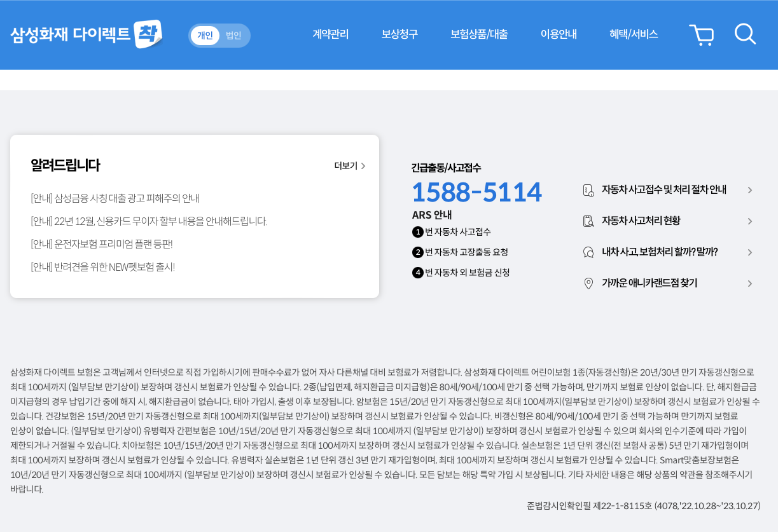Open notice 반려견을 위한 NEW펫보험 출시
Image resolution: width=778 pixels, height=532 pixels.
tap(102, 267)
